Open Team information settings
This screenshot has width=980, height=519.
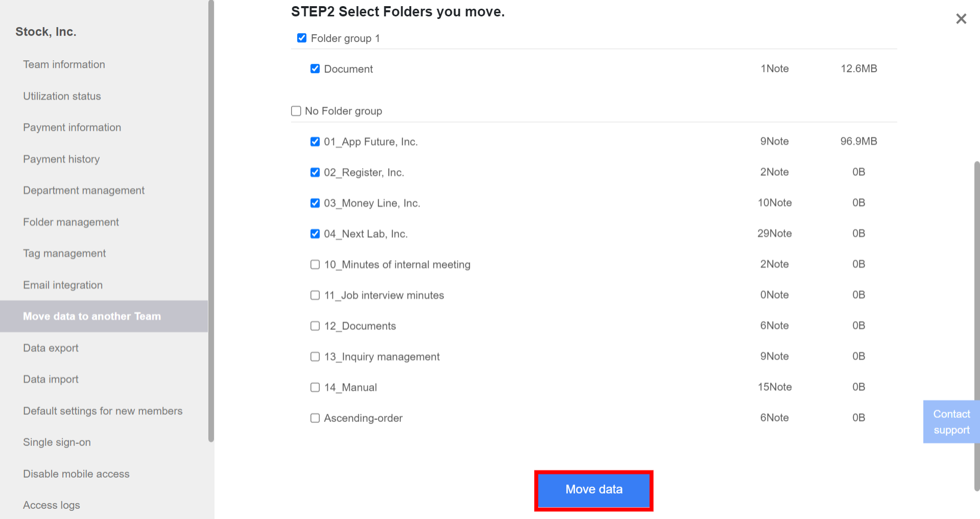tap(64, 64)
